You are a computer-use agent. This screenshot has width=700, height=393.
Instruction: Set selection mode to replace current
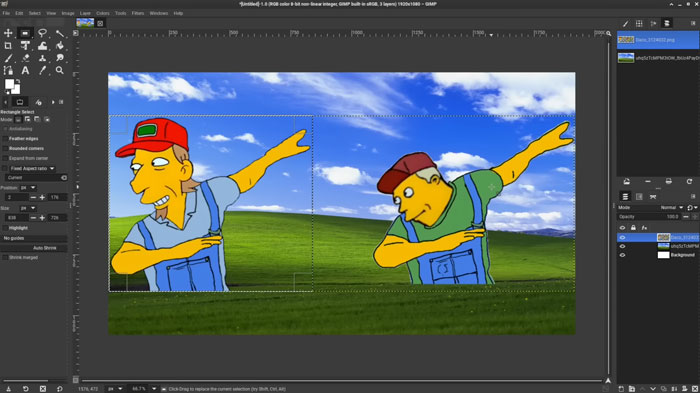18,120
